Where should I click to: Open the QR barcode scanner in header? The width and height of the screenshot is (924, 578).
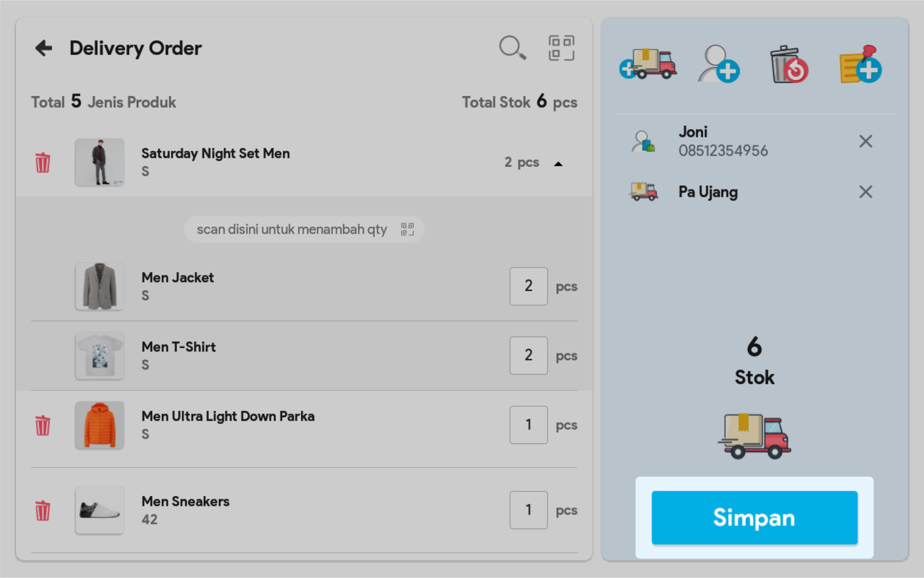[561, 48]
